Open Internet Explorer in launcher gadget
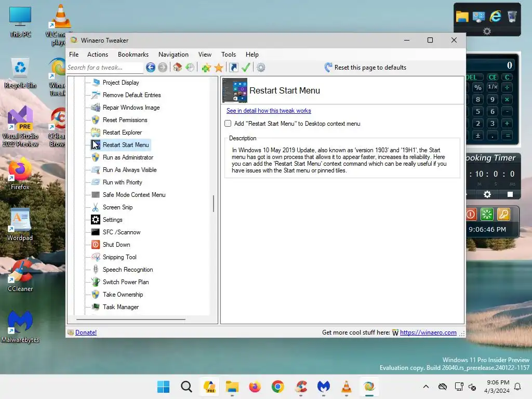This screenshot has width=532, height=399. (x=495, y=16)
